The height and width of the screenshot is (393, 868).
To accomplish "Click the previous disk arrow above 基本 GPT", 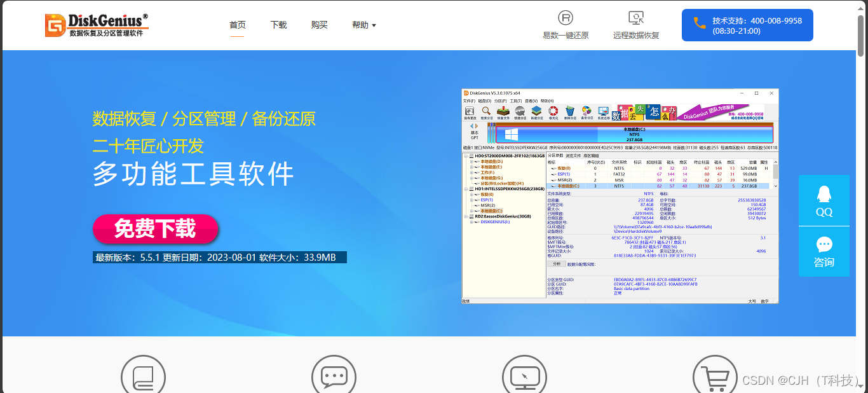I will click(472, 126).
